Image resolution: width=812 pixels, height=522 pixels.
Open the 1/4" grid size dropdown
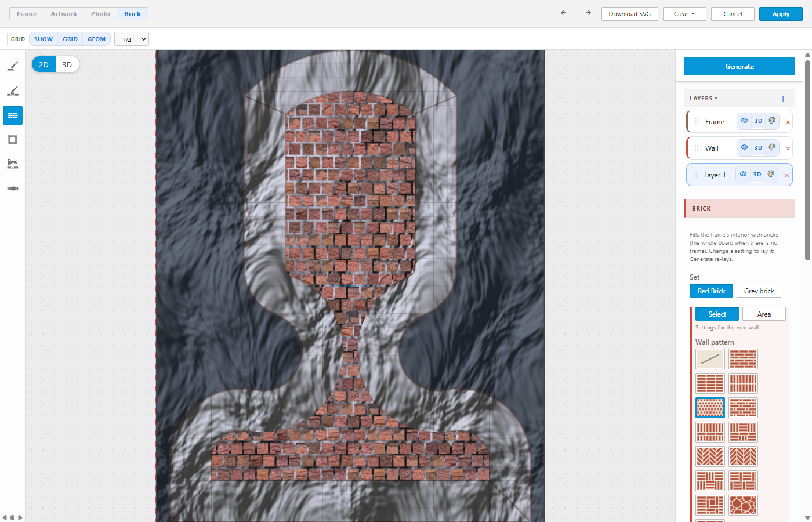pos(132,39)
